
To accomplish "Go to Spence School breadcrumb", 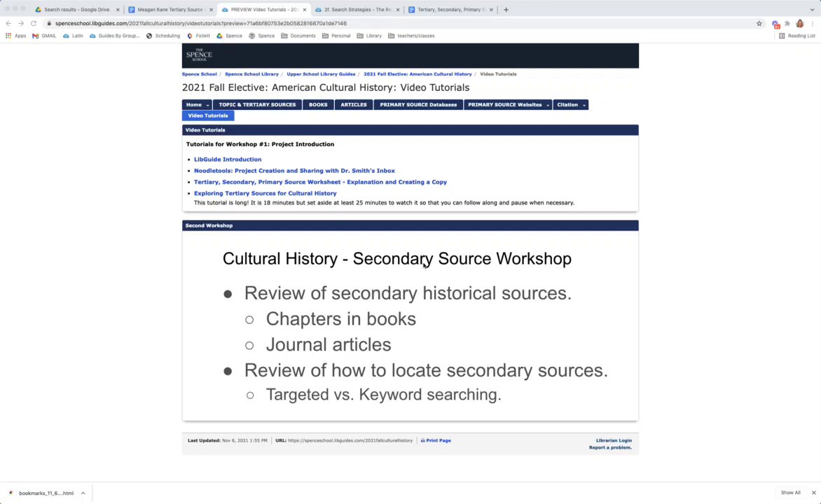I will tap(200, 73).
